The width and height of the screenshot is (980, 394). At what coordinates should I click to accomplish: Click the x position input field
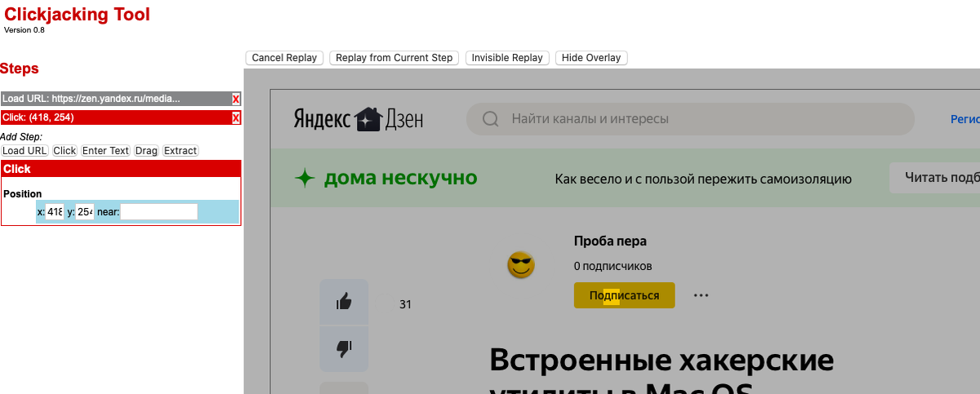point(55,212)
